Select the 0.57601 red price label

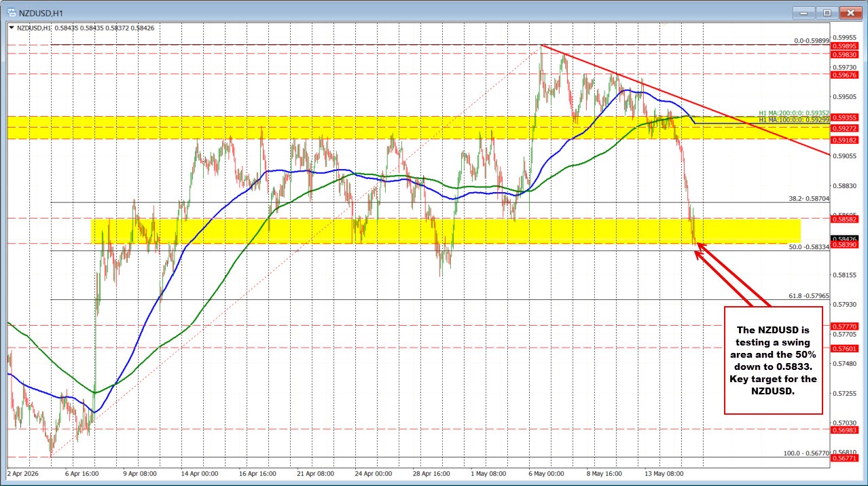coord(846,348)
